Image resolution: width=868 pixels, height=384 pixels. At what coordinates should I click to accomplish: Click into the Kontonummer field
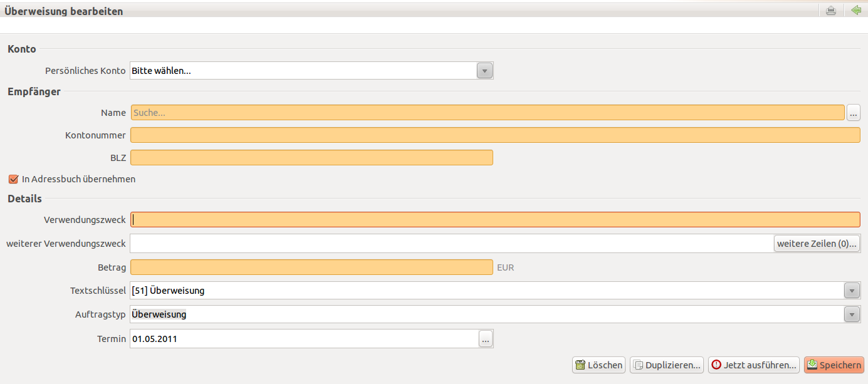click(495, 135)
